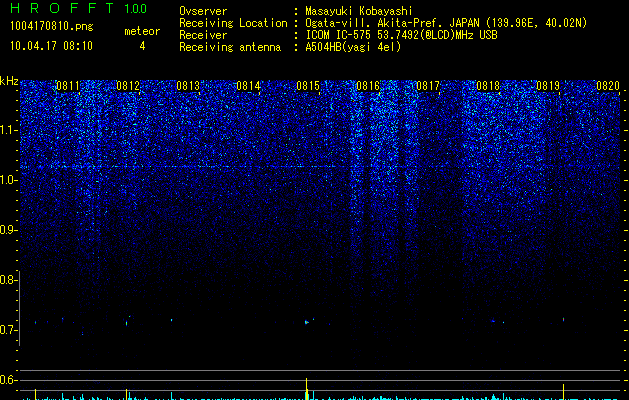This screenshot has height=400, width=629.
Task: Click the 0.9 kHz axis tick label
Action: click(x=8, y=230)
